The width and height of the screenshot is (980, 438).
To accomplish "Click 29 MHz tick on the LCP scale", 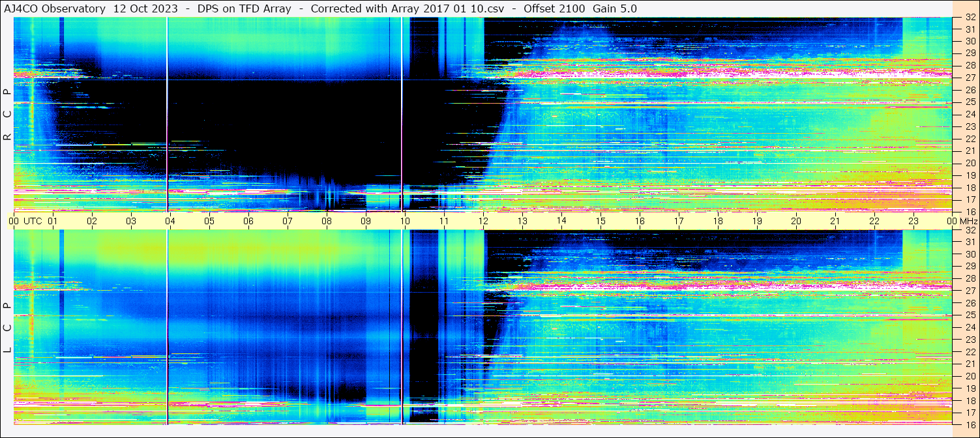I will tap(970, 266).
